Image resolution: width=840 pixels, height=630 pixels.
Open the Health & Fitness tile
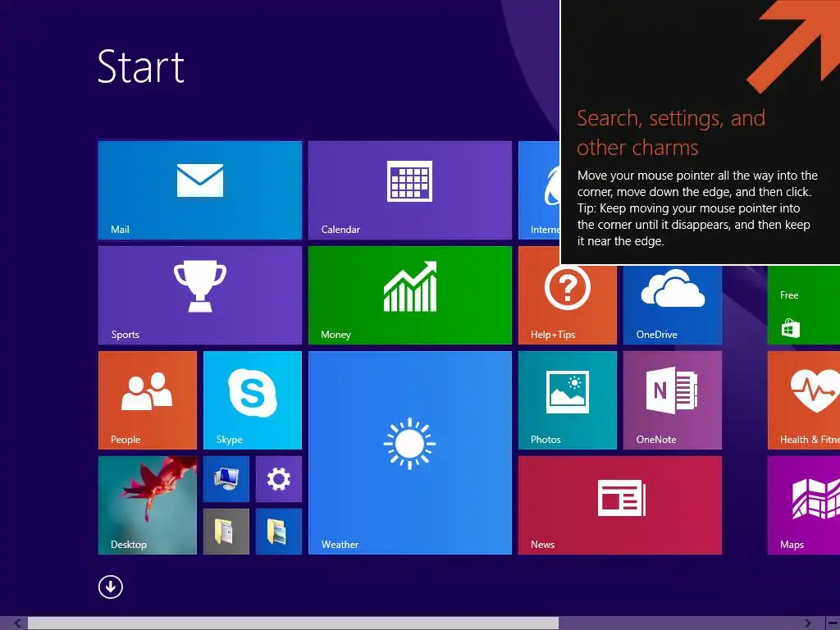804,400
